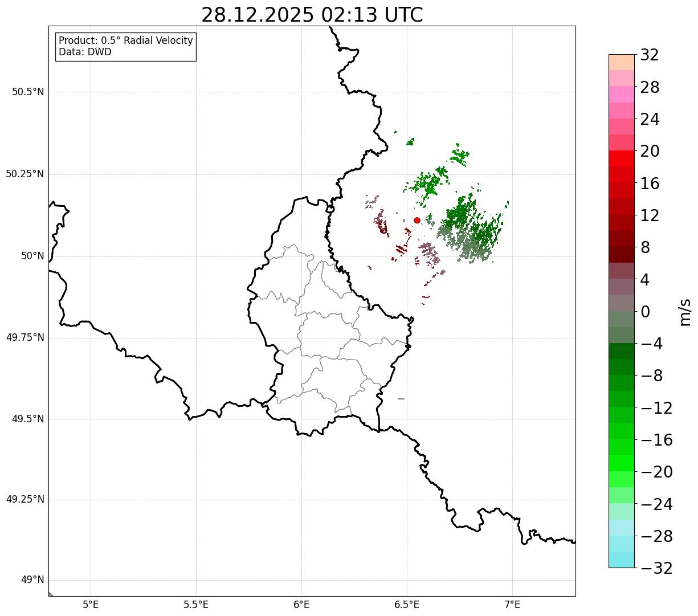
Task: Click the "49.75°N" latitude label
Action: (25, 338)
